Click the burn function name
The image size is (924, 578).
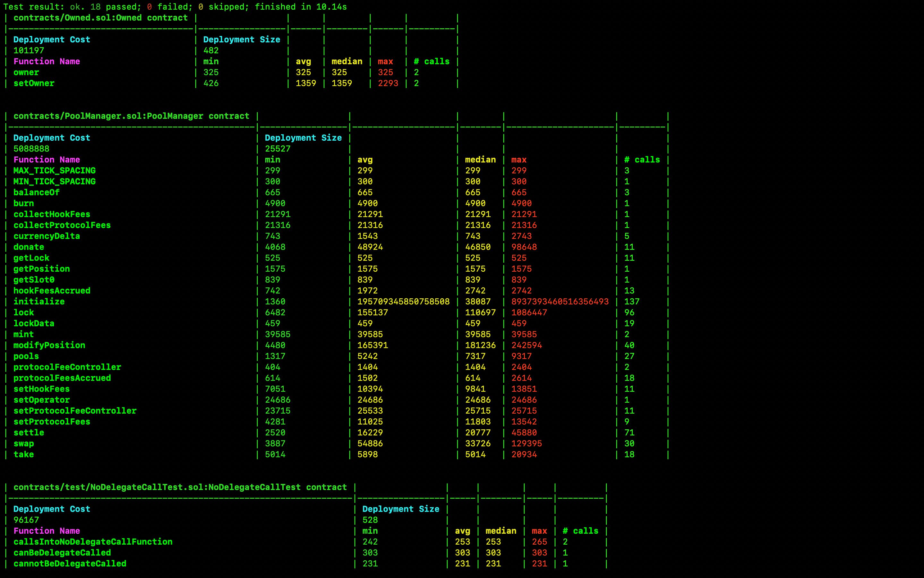23,203
